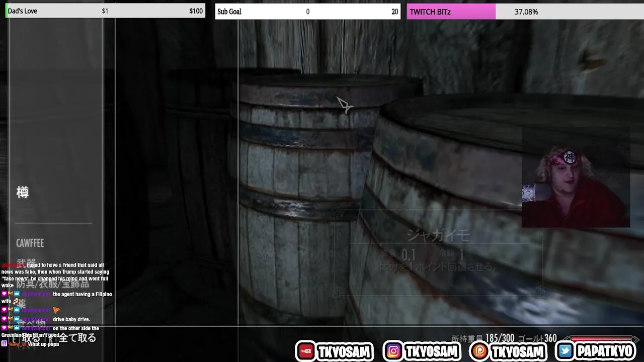Open TKYOSAM handle beside Patreon logo

pyautogui.click(x=518, y=351)
